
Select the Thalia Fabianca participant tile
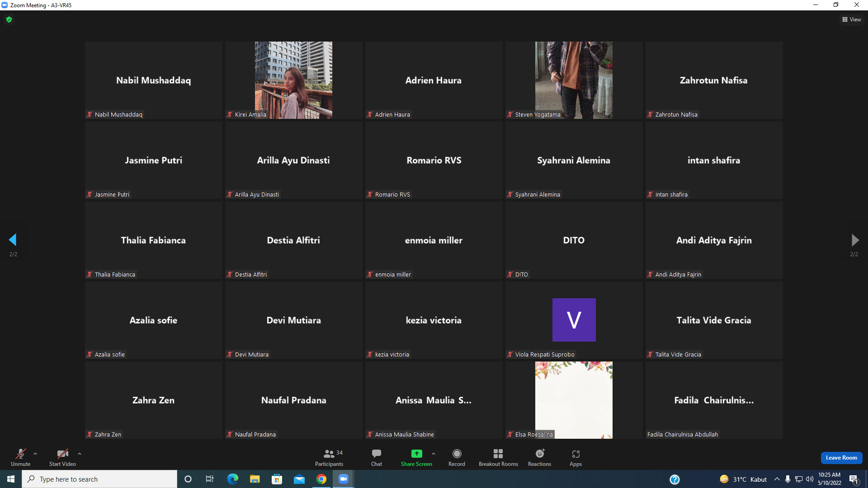pos(153,240)
